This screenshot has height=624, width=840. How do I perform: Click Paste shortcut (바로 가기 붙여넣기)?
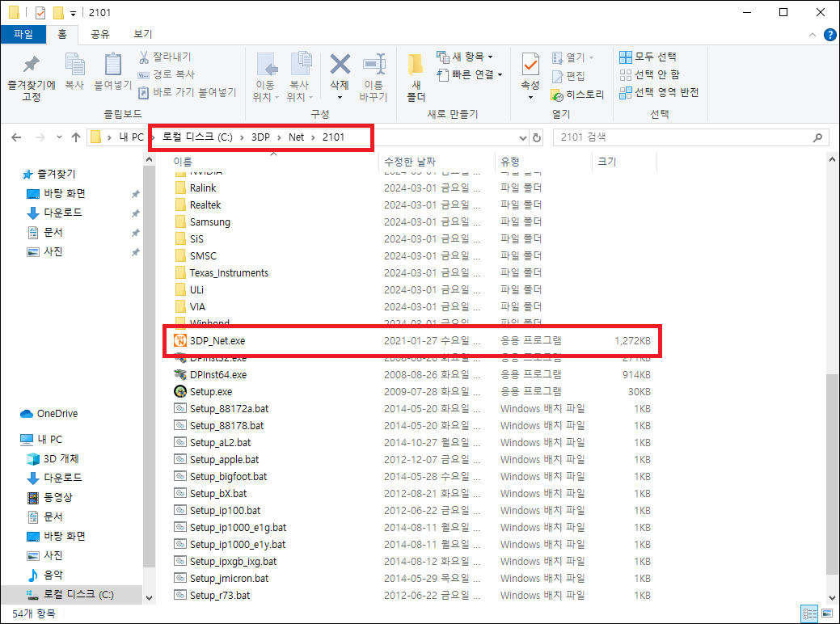pos(187,92)
